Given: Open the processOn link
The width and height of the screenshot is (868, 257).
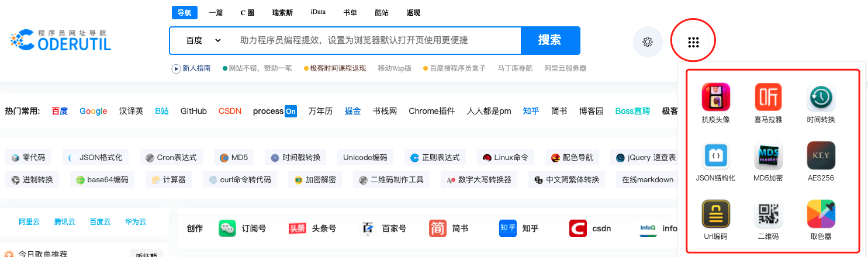Looking at the screenshot, I should 275,111.
